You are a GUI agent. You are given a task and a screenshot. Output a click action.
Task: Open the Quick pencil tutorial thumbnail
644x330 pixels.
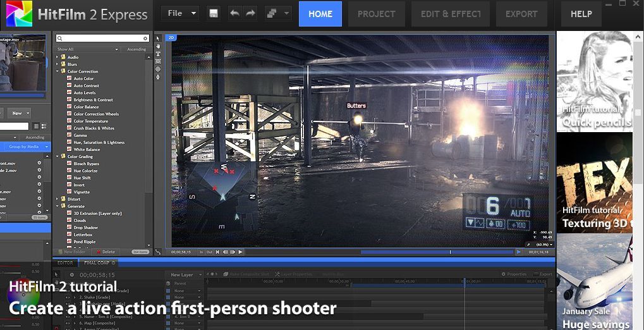click(x=595, y=82)
